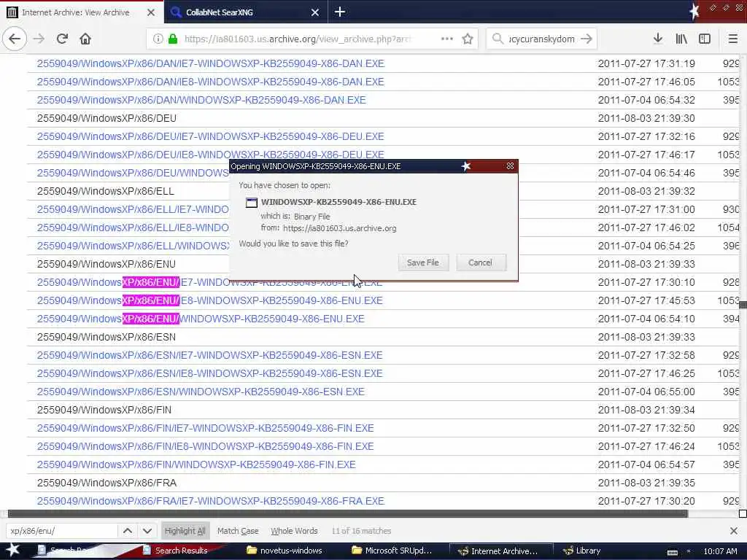This screenshot has height=560, width=747.
Task: Click the 2559049/WindowsXP/x86/FIN folder row
Action: (x=383, y=410)
